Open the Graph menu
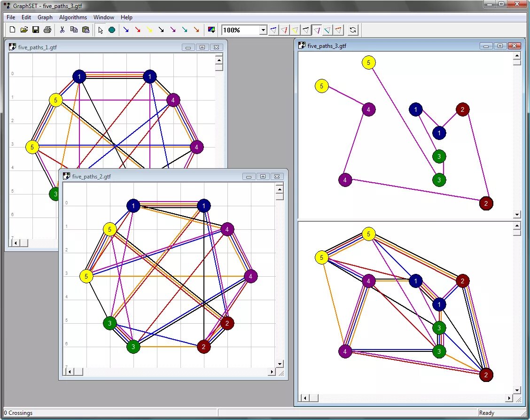The image size is (530, 420). [45, 17]
